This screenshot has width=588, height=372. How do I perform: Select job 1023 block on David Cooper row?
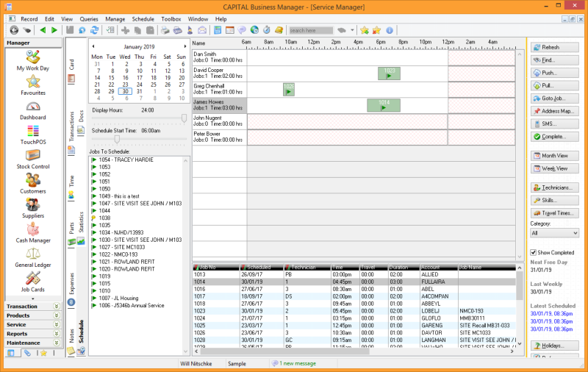[x=389, y=73]
